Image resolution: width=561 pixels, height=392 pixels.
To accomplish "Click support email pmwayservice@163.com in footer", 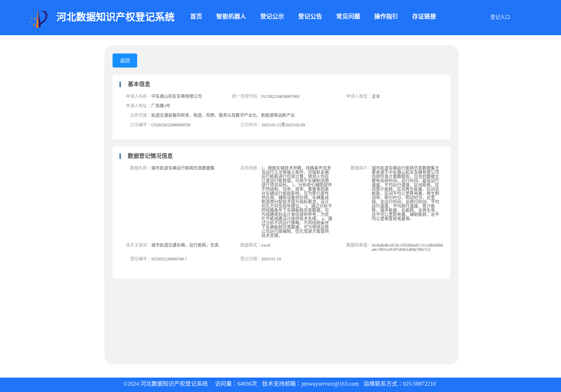I will [330, 384].
